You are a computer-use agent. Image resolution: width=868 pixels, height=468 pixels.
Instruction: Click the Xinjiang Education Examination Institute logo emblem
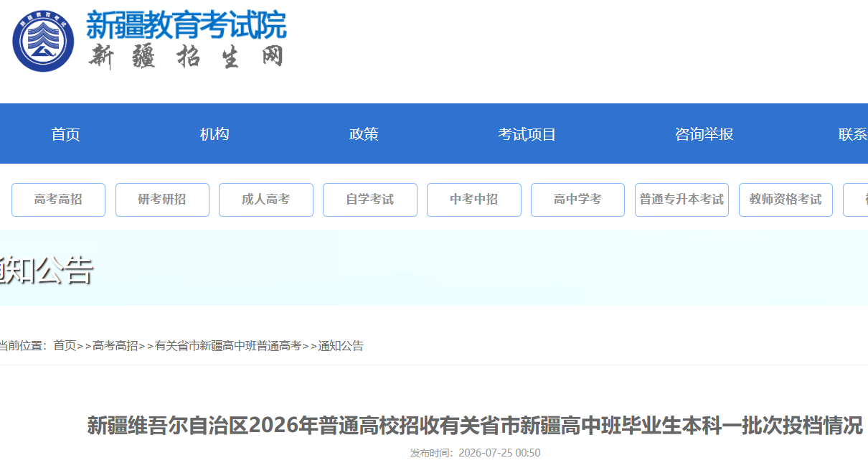43,42
